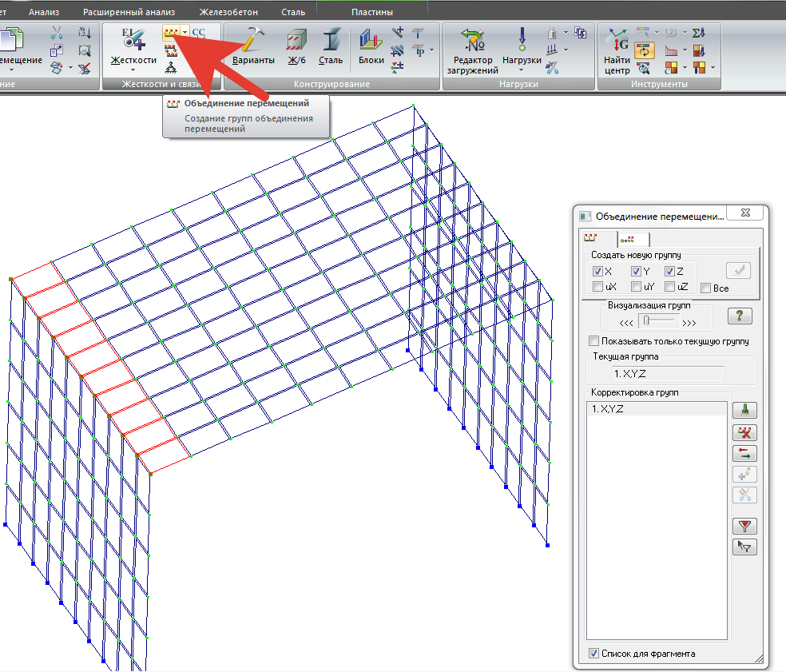Click the brush icon button in the dialog
Screen dimensions: 786x672
(744, 410)
